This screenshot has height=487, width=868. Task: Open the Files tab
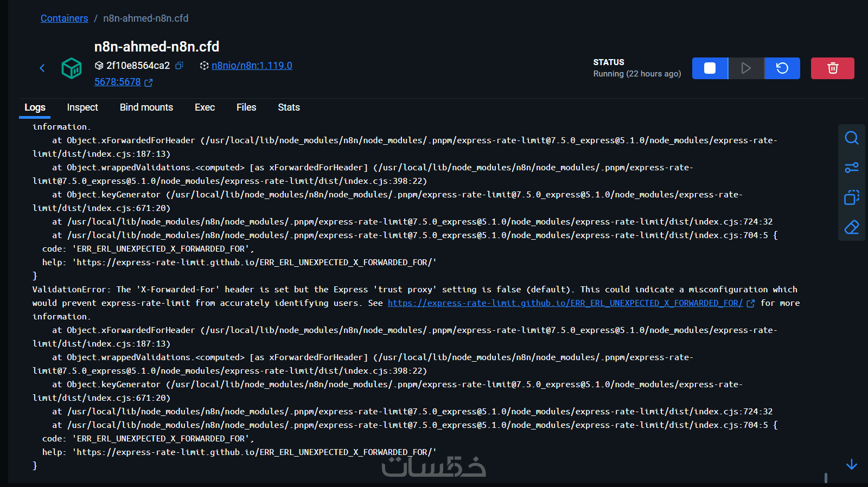click(x=246, y=107)
